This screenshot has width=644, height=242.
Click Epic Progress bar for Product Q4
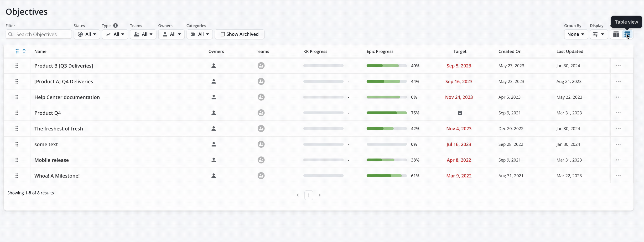[x=386, y=113]
